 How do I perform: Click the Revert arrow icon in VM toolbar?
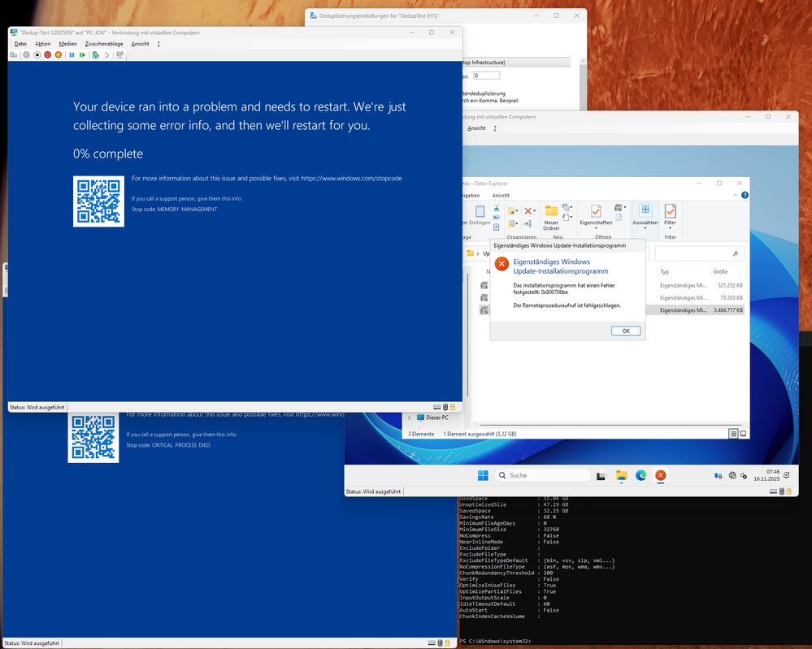106,55
